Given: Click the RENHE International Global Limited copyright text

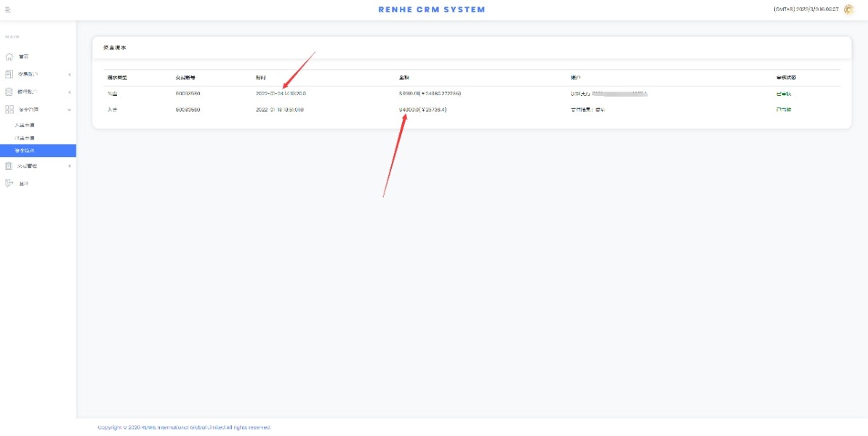Looking at the screenshot, I should [184, 427].
